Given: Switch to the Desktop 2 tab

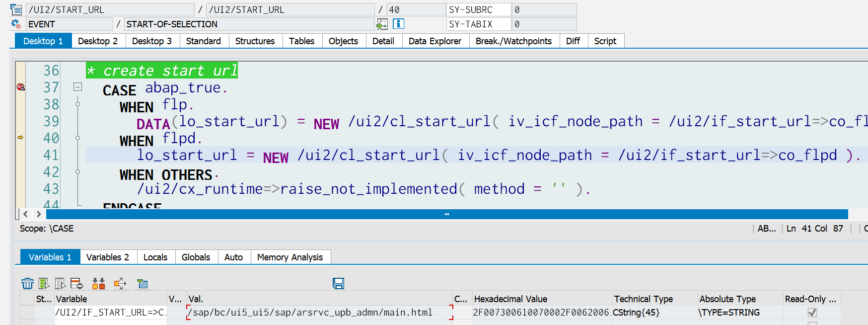Looking at the screenshot, I should pyautogui.click(x=98, y=41).
